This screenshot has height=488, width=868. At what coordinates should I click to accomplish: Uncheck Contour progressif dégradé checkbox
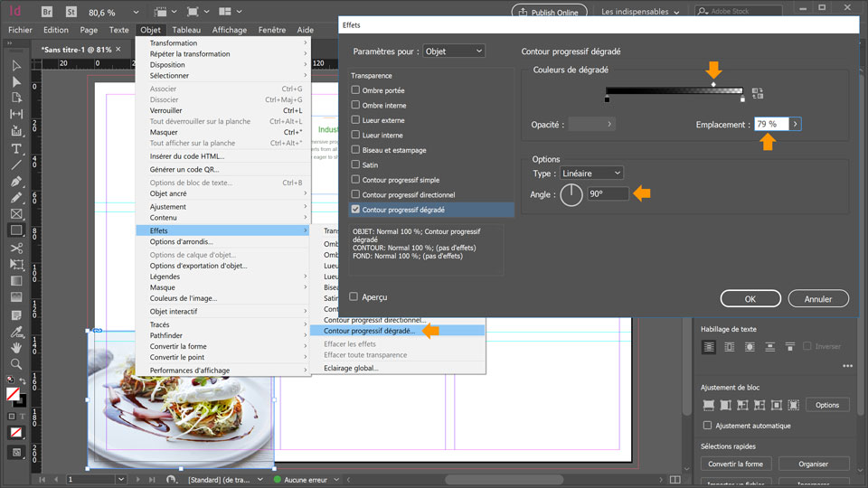(x=355, y=209)
